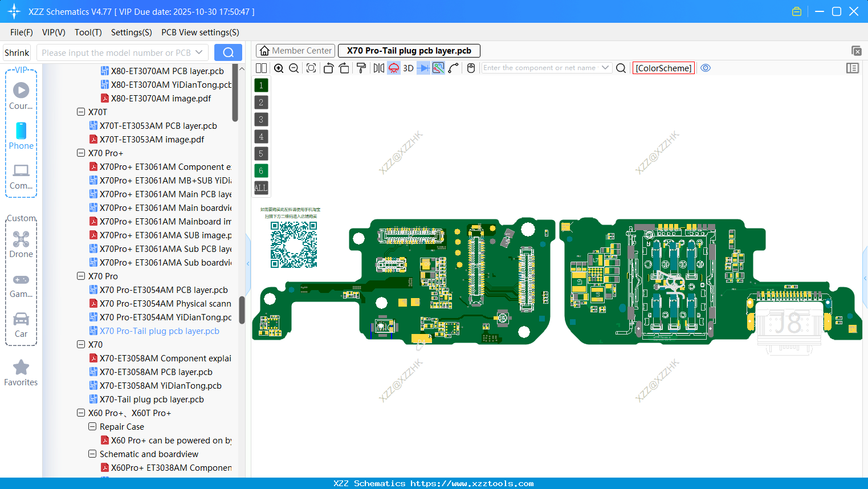Rotate the board counterclockwise
The image size is (868, 489).
click(x=328, y=68)
